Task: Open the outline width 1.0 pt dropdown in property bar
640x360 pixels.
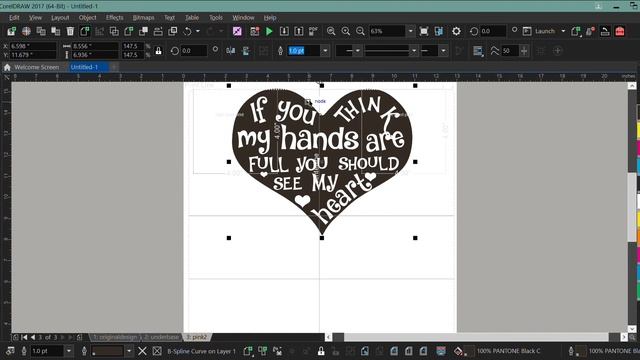Action: pyautogui.click(x=325, y=51)
